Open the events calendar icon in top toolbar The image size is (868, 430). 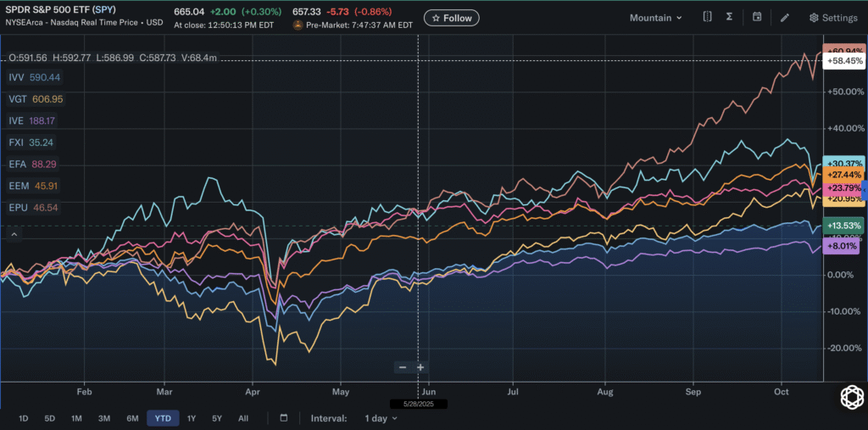(x=757, y=18)
